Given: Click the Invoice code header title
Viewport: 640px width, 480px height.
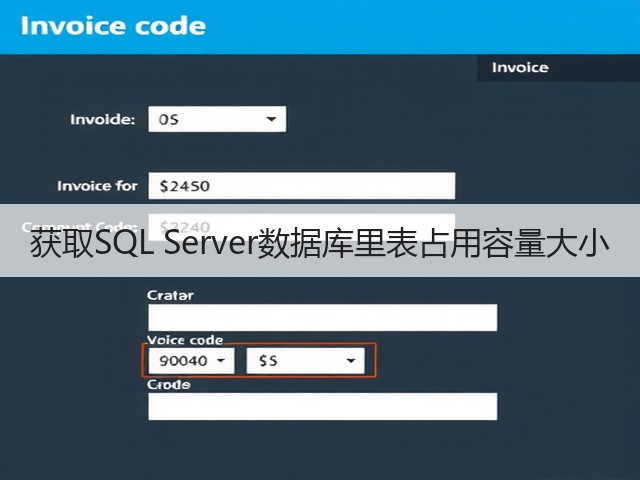Looking at the screenshot, I should pos(113,26).
